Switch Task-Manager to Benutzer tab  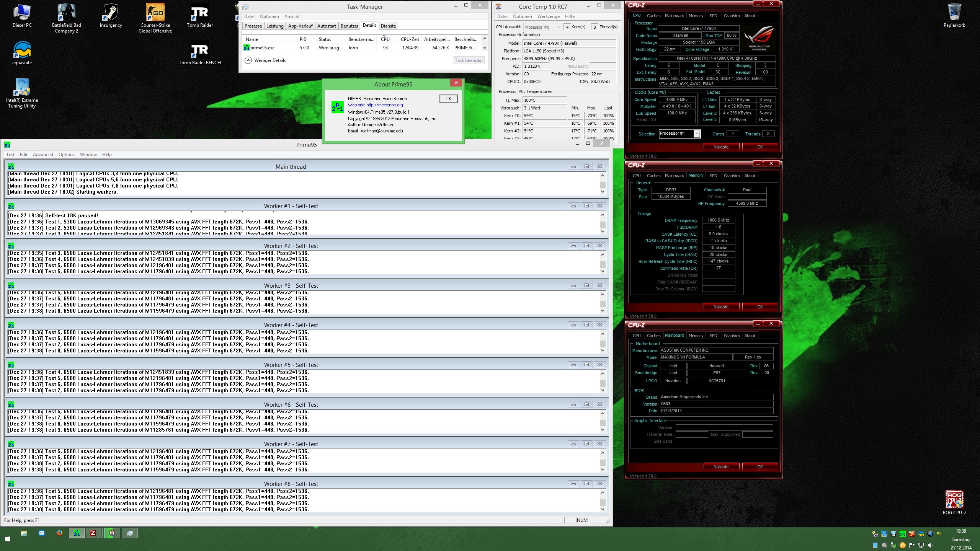tap(350, 26)
